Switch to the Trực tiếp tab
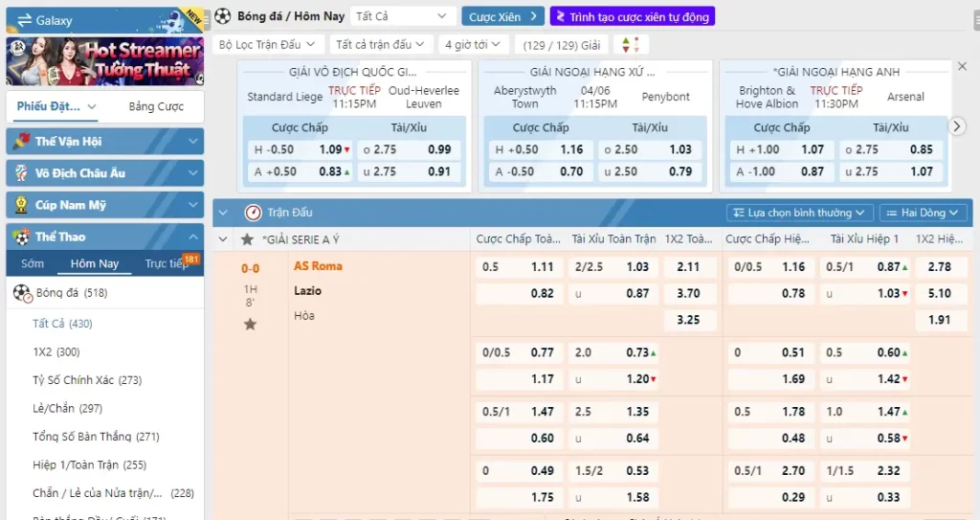 [x=167, y=263]
